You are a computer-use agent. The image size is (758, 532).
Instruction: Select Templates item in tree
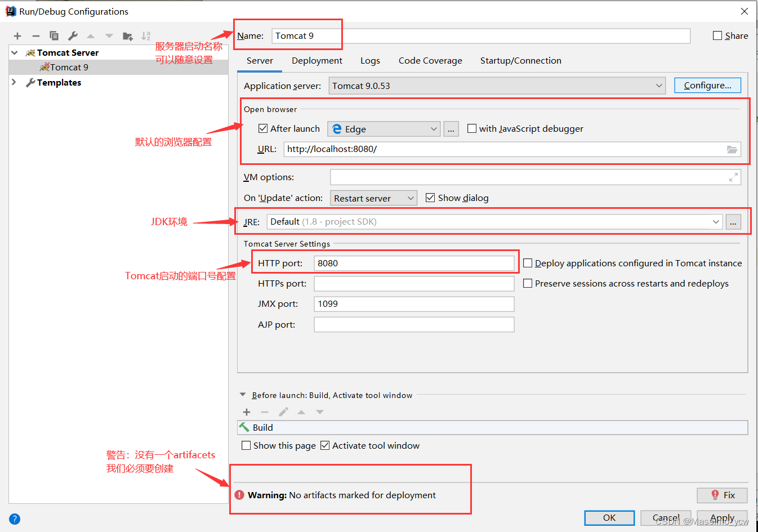tap(59, 82)
